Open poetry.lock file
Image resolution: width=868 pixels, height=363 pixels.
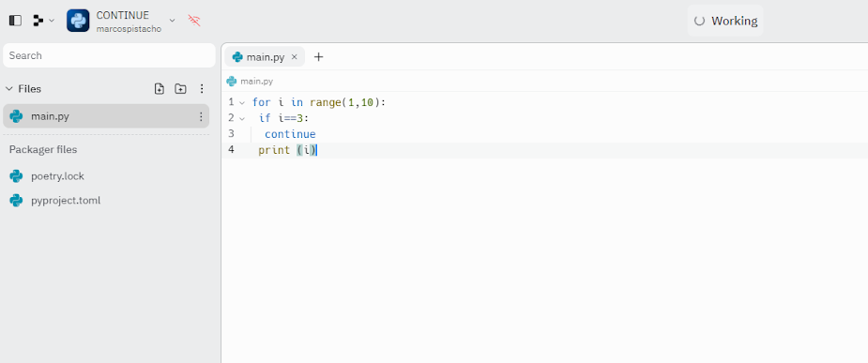tap(57, 176)
